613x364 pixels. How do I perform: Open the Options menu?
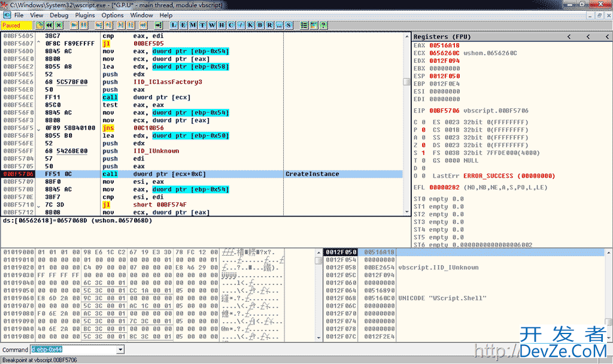click(x=113, y=15)
